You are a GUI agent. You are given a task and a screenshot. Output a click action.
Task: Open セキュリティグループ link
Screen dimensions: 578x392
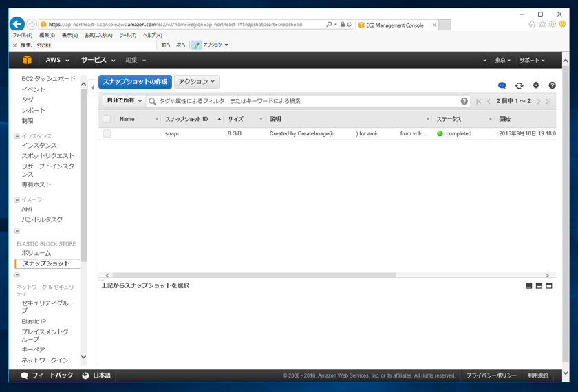(47, 307)
